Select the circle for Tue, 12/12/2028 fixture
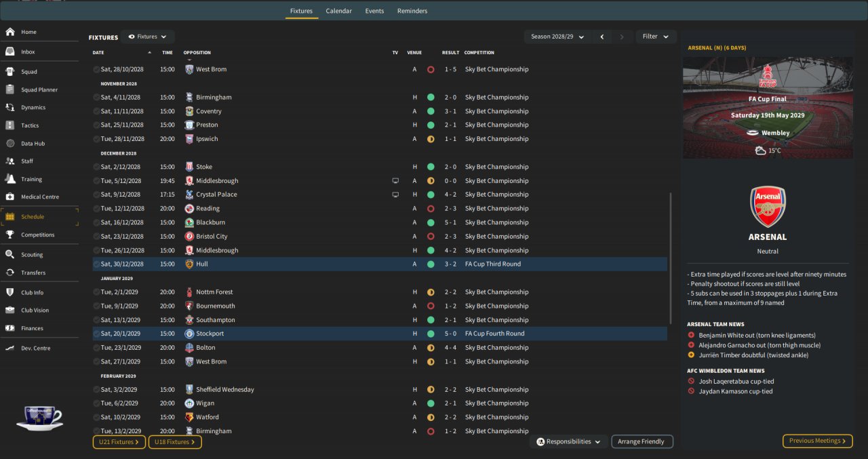This screenshot has height=459, width=868. coord(96,209)
